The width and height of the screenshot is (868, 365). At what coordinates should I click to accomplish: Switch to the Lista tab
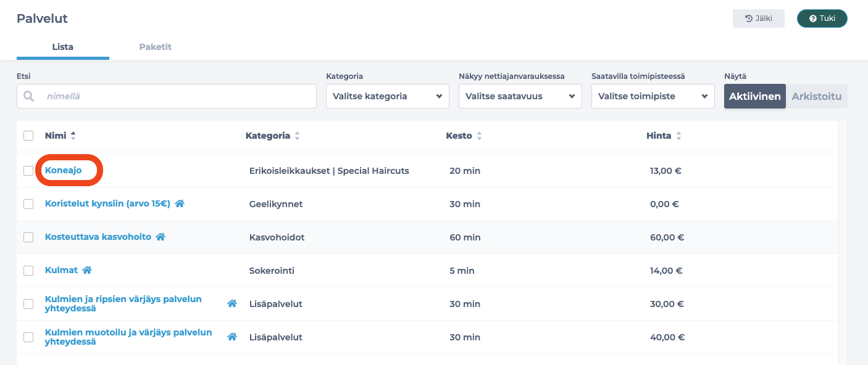tap(63, 47)
